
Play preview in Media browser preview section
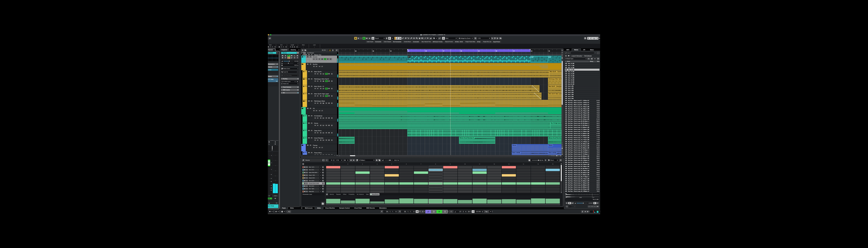click(x=567, y=203)
